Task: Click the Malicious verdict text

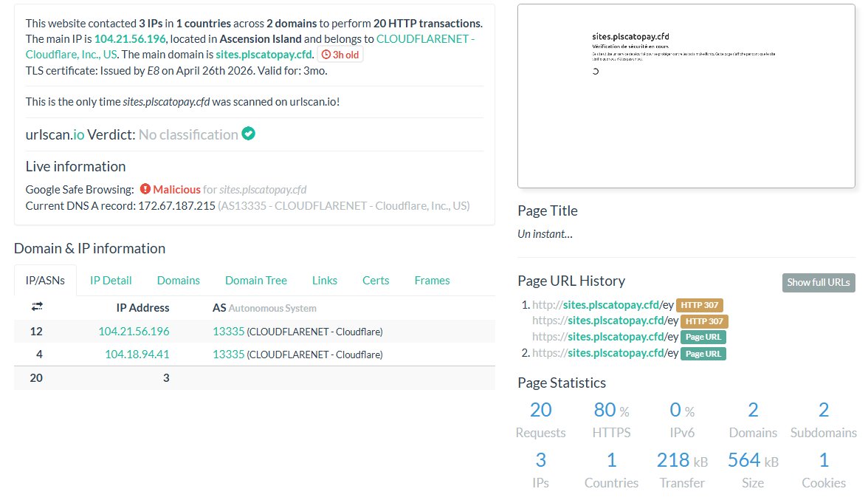Action: coord(176,189)
